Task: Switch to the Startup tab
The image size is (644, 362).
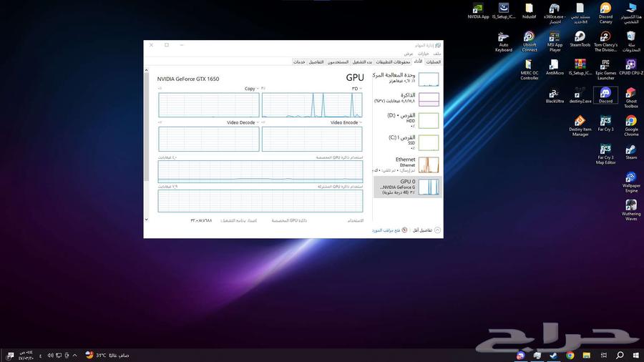Action: click(362, 62)
